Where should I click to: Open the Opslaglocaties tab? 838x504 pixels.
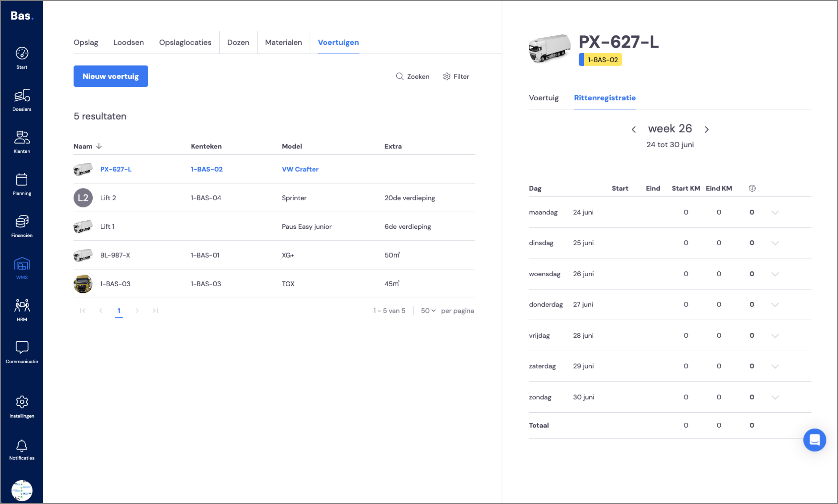tap(185, 43)
